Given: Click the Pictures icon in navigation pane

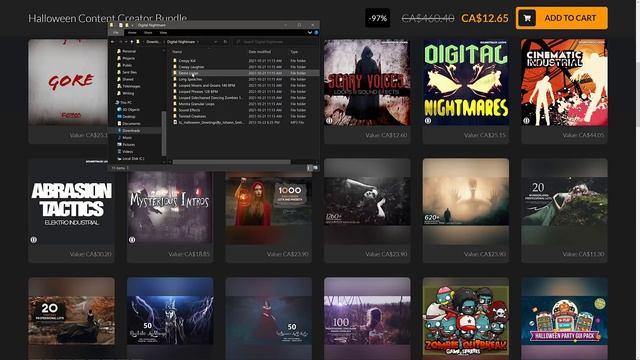Looking at the screenshot, I should [119, 144].
